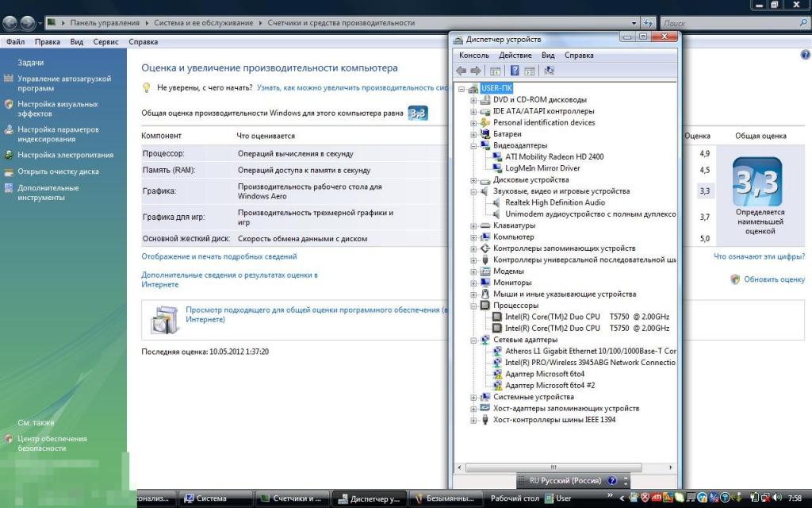Click the shield icon beside Настройка визуальных эффектов

pyautogui.click(x=8, y=104)
